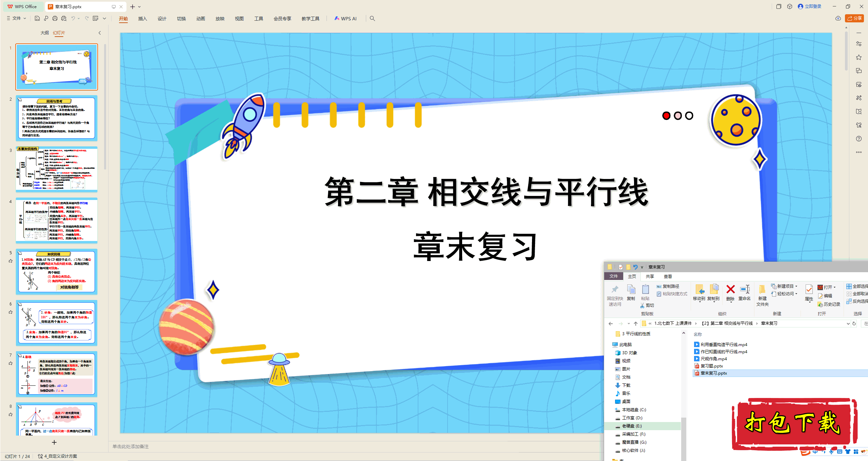Expand the Explorer address bar history dropdown
Viewport: 868px width, 461px height.
[x=848, y=324]
